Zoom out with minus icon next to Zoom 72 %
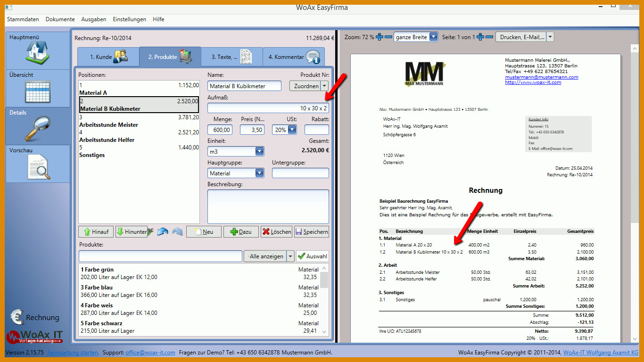Screen dimensions: 644x362 (388, 37)
